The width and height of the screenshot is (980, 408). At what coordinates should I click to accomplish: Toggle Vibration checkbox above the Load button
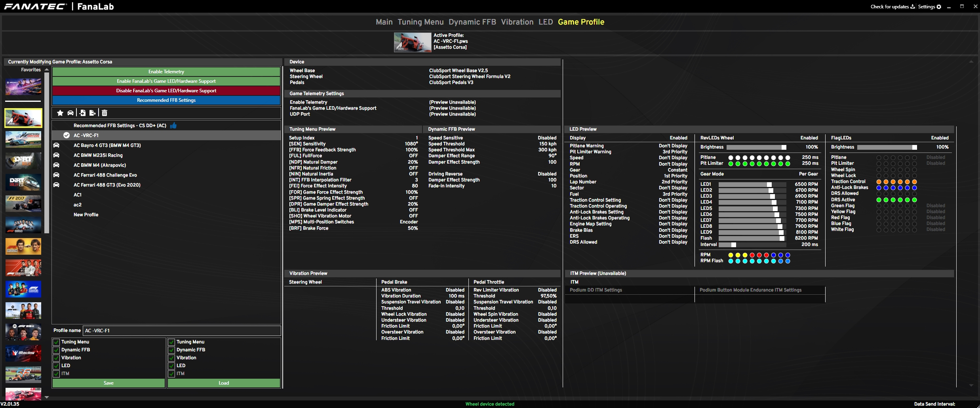(x=172, y=358)
